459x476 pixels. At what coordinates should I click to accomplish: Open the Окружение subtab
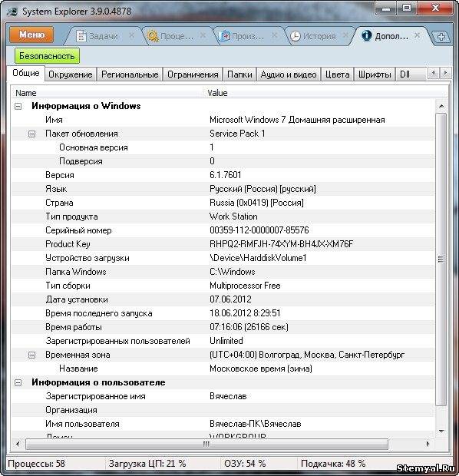[x=71, y=74]
